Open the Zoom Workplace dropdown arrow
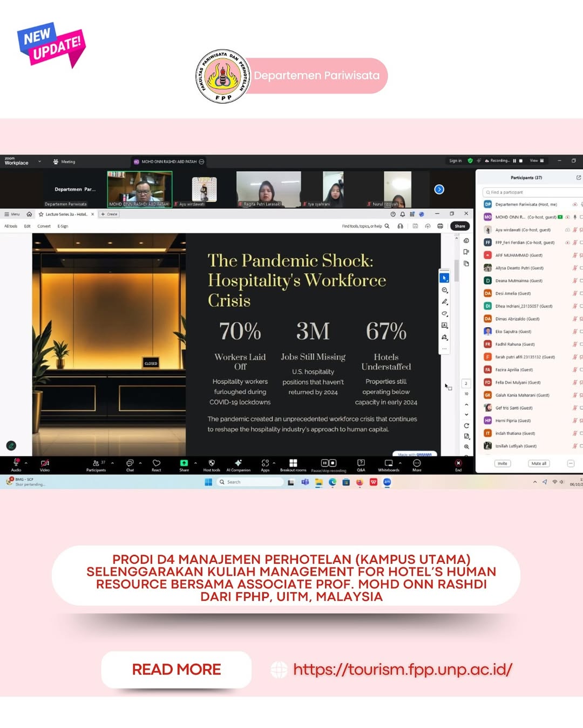583x728 pixels. click(39, 161)
